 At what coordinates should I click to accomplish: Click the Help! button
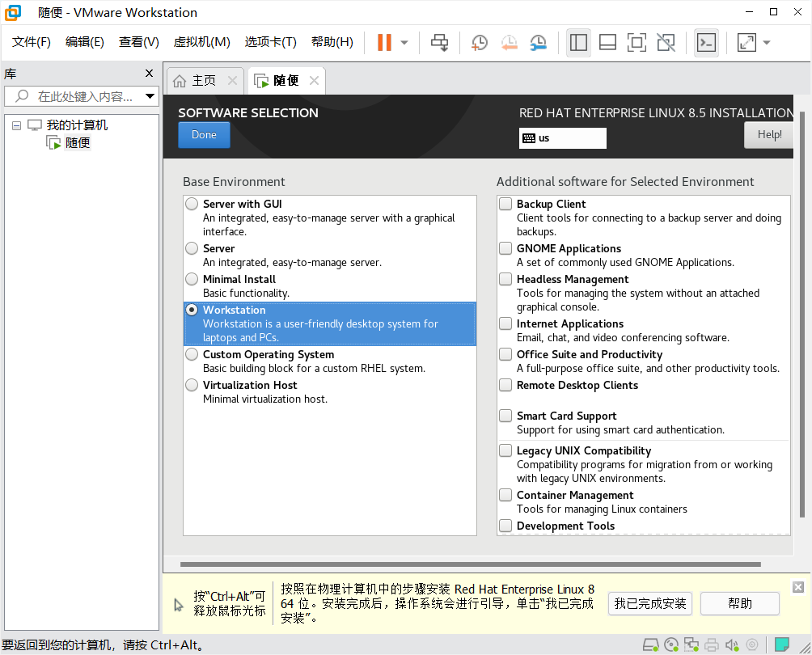click(x=768, y=134)
